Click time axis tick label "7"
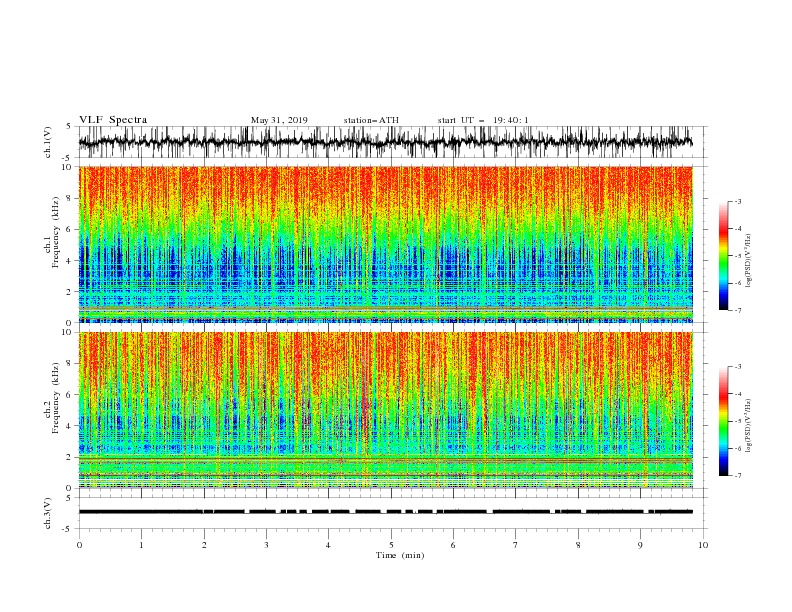This screenshot has height=612, width=792. pyautogui.click(x=516, y=545)
